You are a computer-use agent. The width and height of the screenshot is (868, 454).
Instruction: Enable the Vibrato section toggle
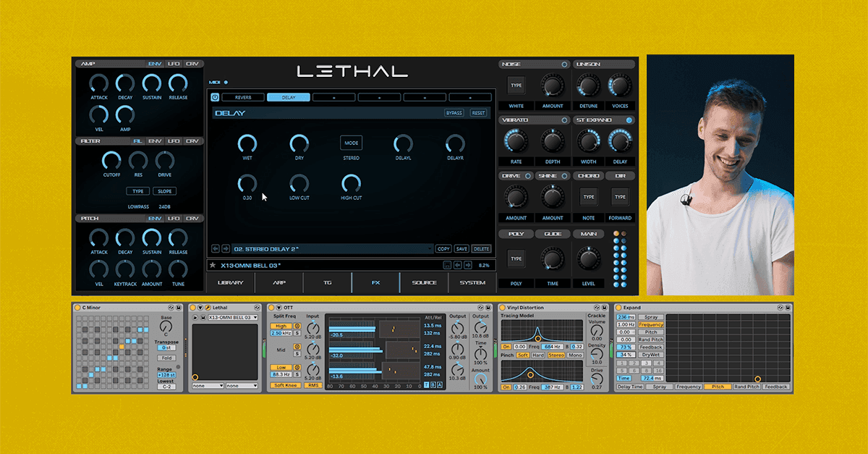[x=564, y=120]
